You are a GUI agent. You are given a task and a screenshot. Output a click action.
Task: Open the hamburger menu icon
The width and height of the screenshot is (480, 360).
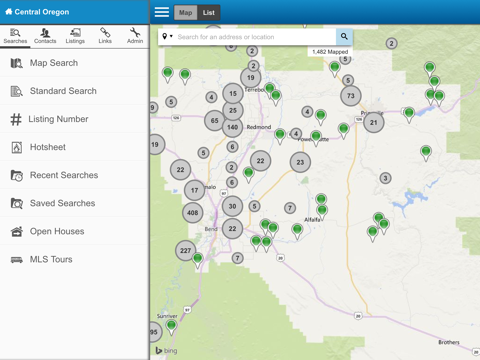162,12
